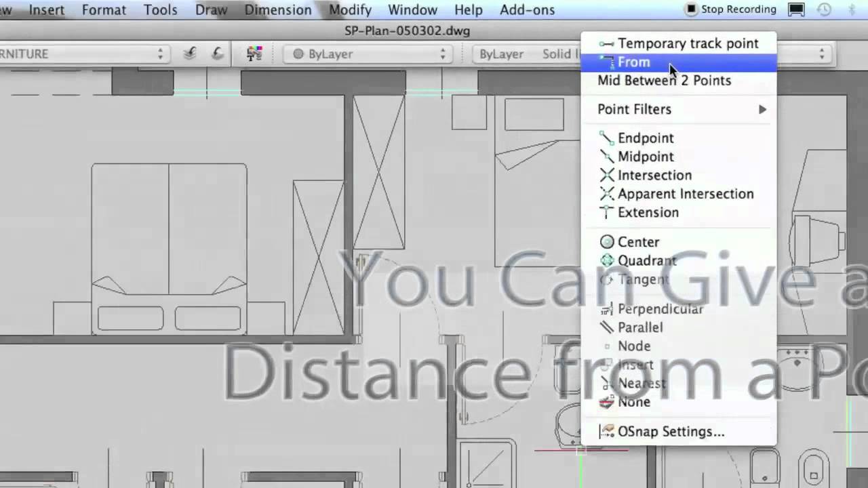
Task: Click the make object's layer current icon
Action: (190, 54)
